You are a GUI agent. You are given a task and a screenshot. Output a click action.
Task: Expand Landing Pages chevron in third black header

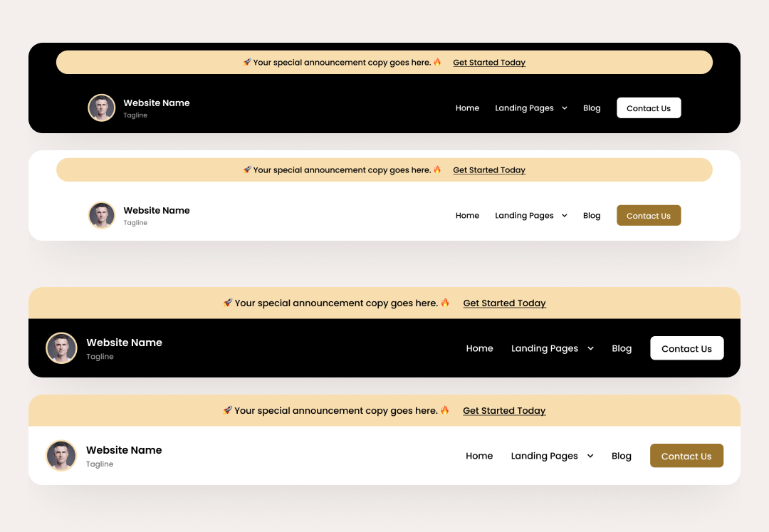(x=590, y=348)
